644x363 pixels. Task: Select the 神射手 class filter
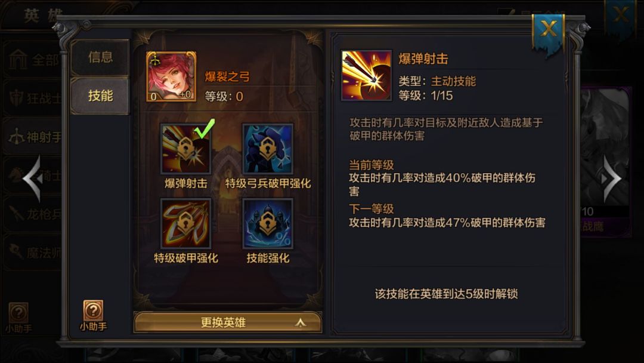pos(33,137)
